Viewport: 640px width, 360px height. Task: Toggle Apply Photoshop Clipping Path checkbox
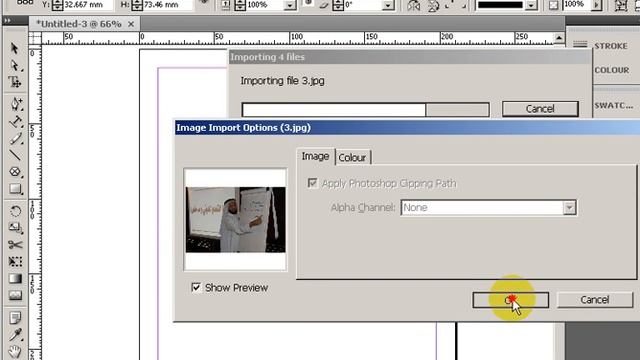[312, 183]
